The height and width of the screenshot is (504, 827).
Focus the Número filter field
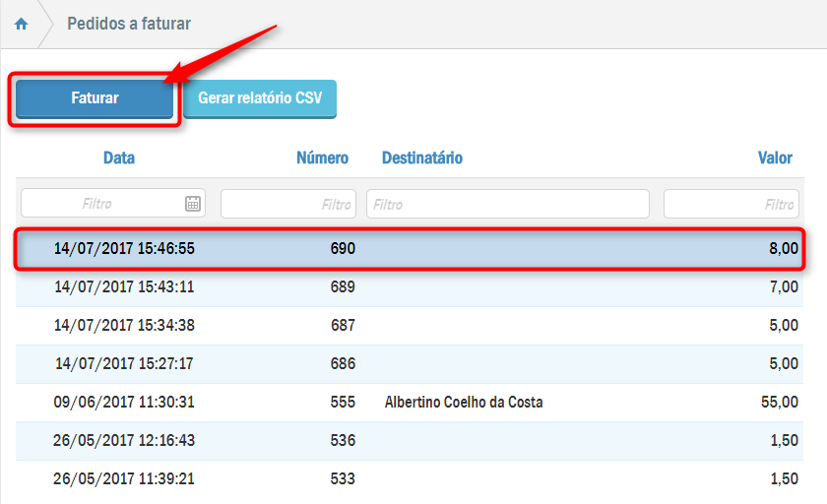(287, 204)
